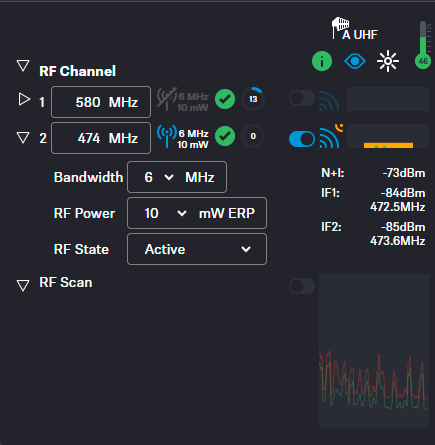Click the A UHF antenna icon
The image size is (435, 445).
pyautogui.click(x=340, y=27)
